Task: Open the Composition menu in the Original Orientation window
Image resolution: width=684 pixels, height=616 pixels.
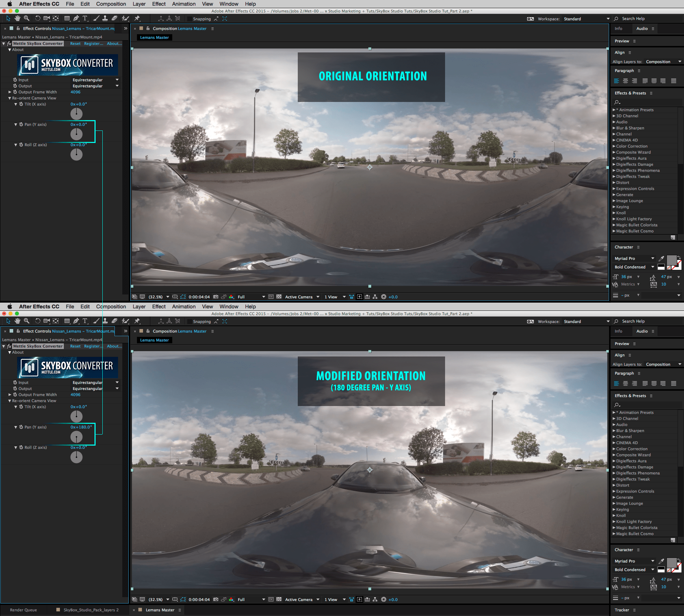Action: click(111, 4)
